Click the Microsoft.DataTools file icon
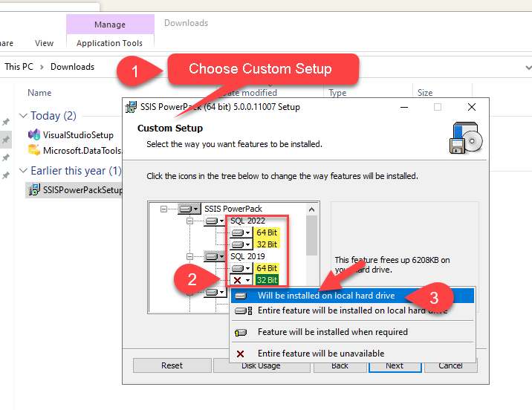This screenshot has height=410, width=532. [34, 149]
